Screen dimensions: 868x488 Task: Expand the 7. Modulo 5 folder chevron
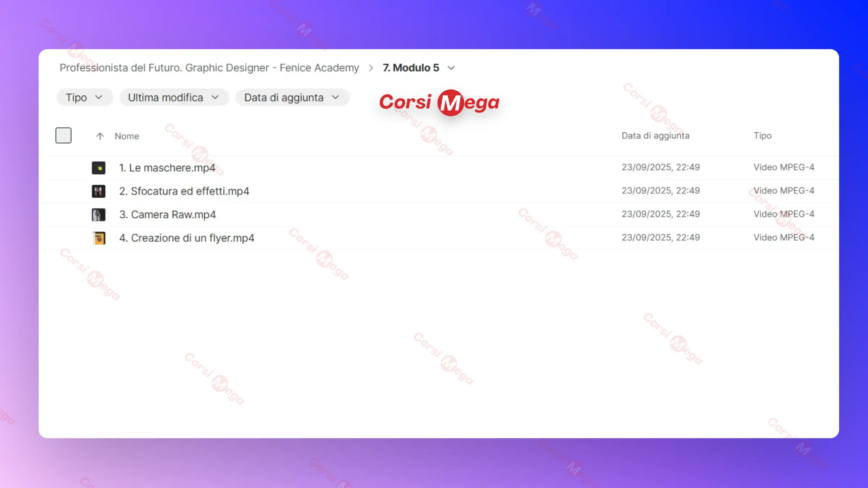[x=451, y=68]
